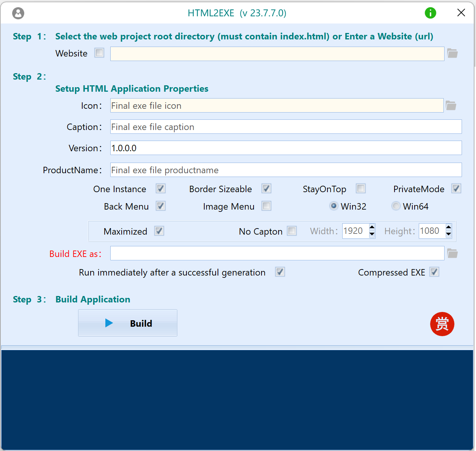476x451 pixels.
Task: Browse folder for Build EXE output
Action: tap(453, 254)
